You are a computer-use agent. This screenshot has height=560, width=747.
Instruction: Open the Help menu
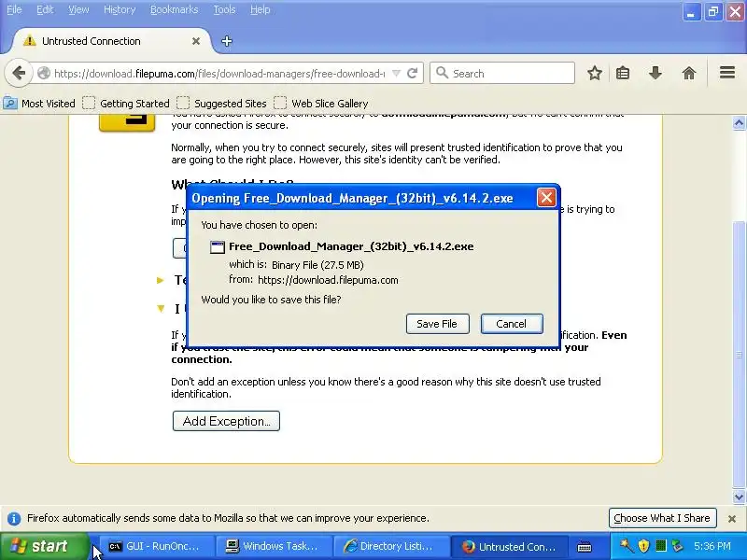261,9
